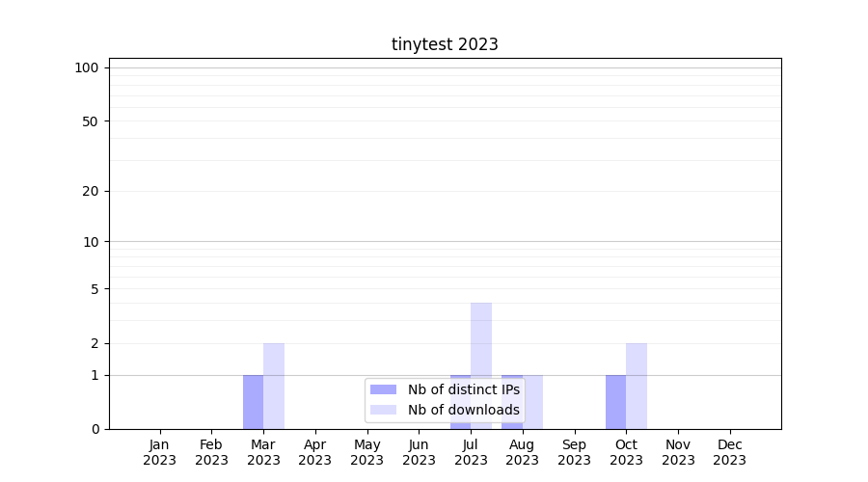Select the '20' y-axis tick label

pyautogui.click(x=91, y=191)
